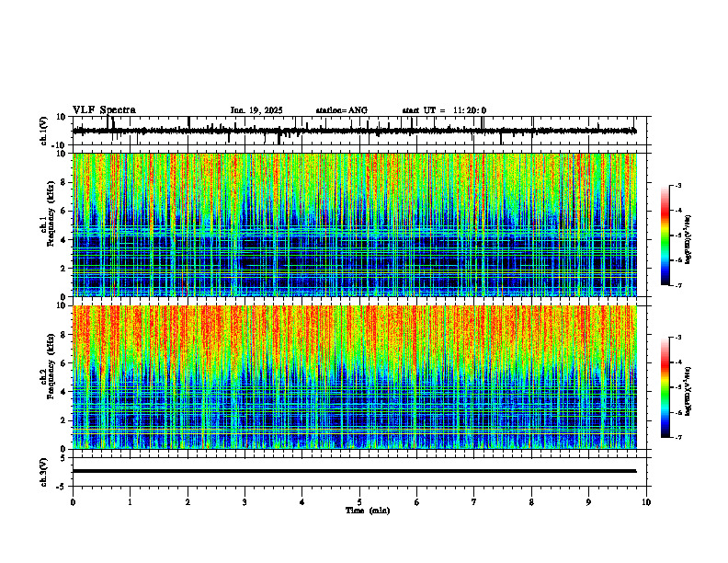
Task: Click inside the ch.2 spectrogram panel
Action: [x=354, y=377]
